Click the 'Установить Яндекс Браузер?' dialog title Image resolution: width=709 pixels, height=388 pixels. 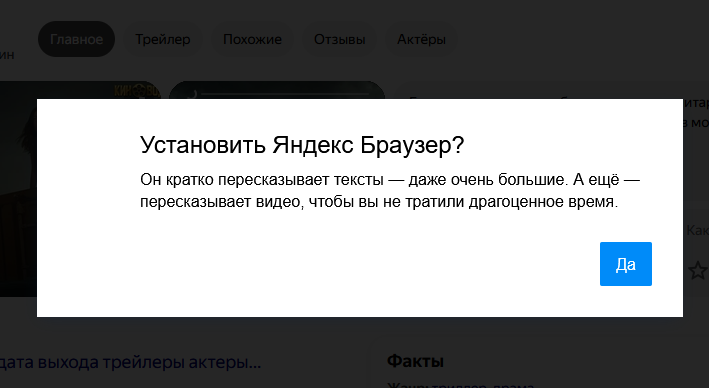[x=302, y=145]
